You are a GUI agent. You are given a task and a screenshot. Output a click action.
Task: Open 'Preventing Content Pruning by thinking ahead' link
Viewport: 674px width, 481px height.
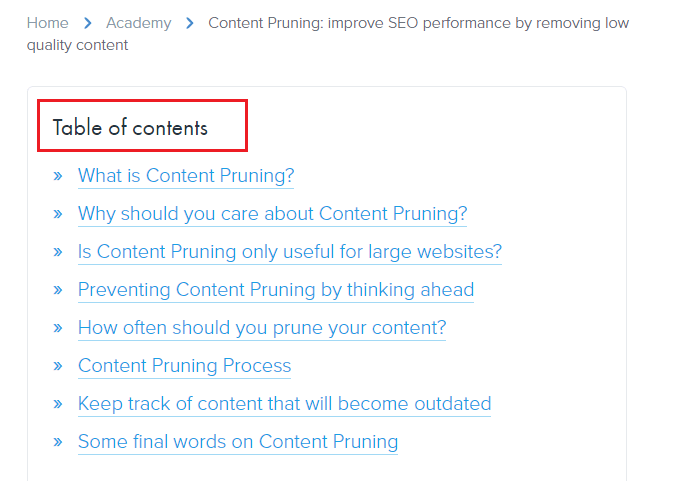(276, 290)
